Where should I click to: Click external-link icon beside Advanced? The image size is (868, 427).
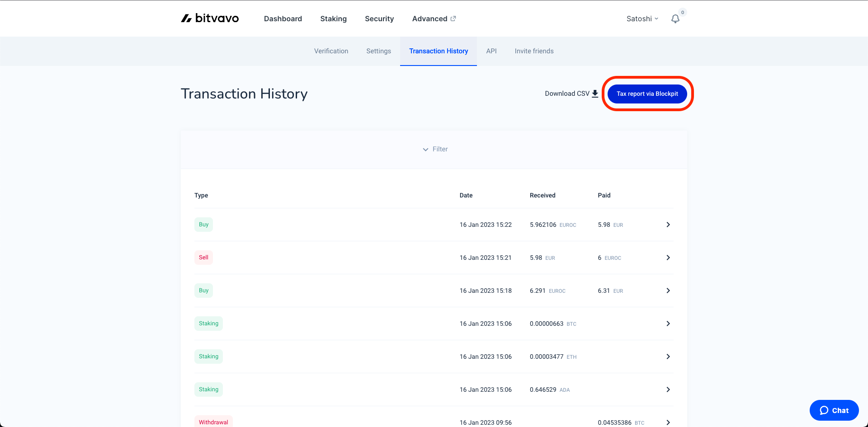coord(453,19)
